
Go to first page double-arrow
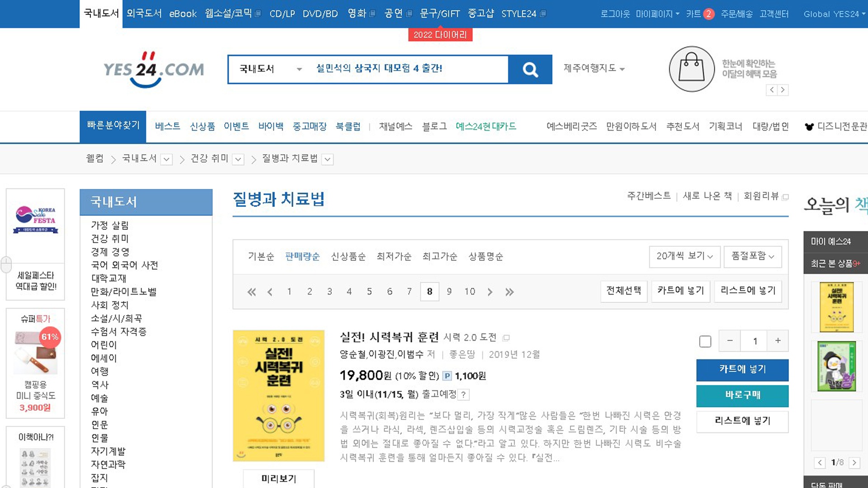coord(252,292)
